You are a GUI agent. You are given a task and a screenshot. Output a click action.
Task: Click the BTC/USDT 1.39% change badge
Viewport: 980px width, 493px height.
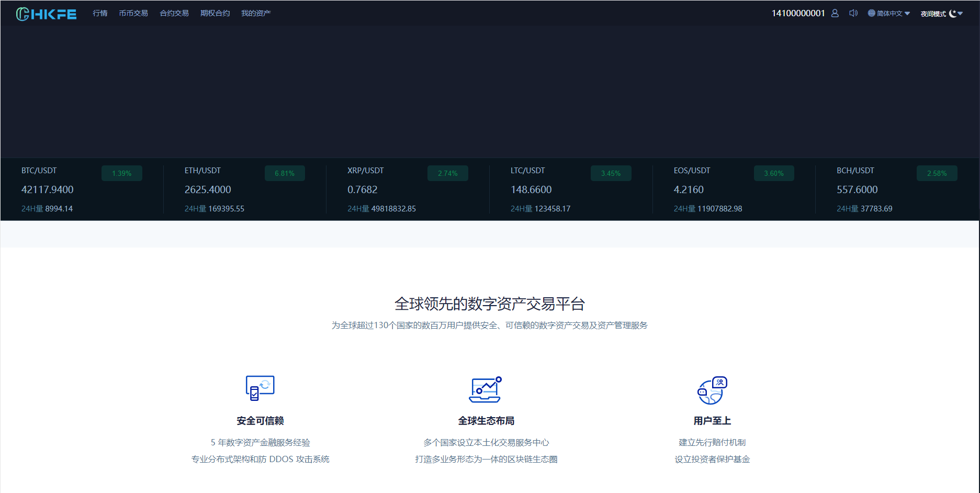pos(121,173)
